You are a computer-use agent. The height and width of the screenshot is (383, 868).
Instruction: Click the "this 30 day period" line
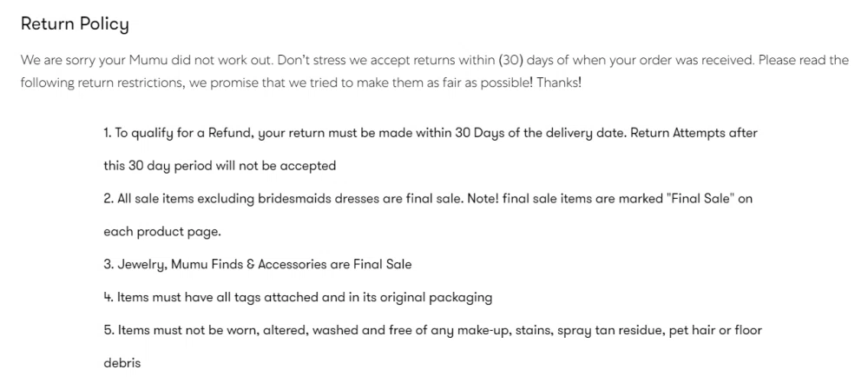159,165
